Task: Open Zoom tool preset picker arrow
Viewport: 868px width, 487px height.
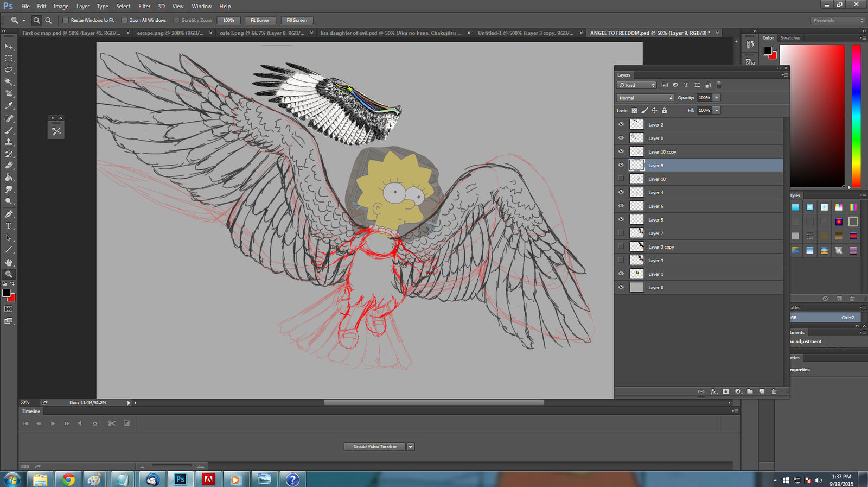Action: tap(24, 21)
